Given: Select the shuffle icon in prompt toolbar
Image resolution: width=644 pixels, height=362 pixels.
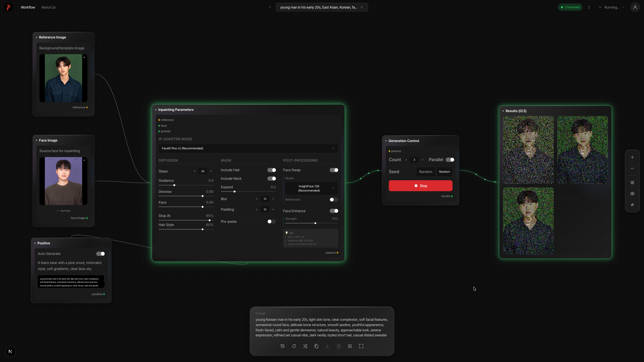Looking at the screenshot, I should tap(305, 346).
